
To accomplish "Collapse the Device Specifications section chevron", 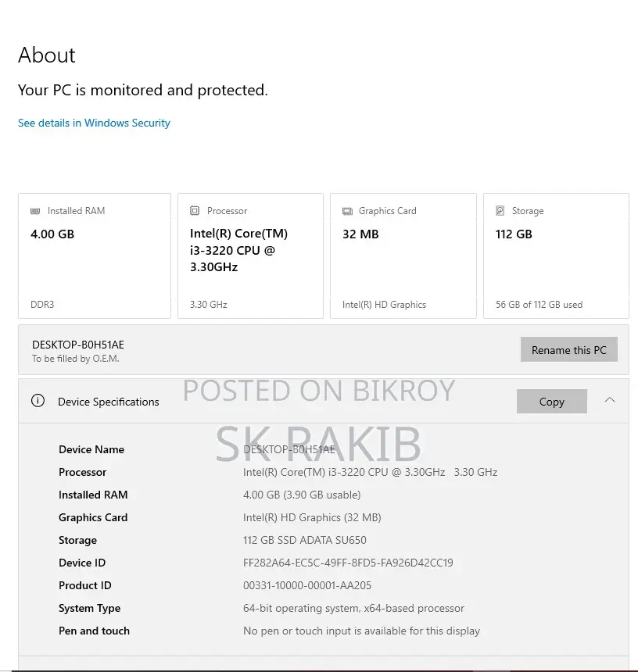I will point(610,400).
